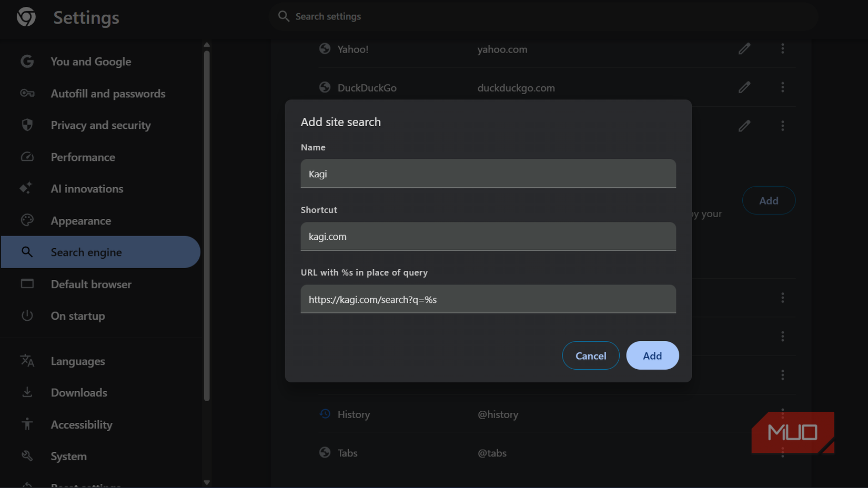
Task: Click the Autofill and passwords key icon
Action: (27, 93)
